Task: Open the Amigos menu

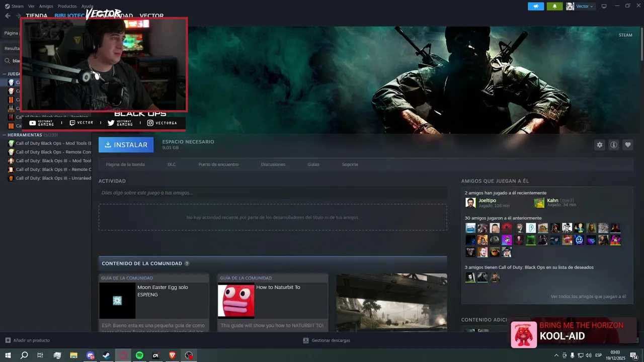Action: pyautogui.click(x=46, y=6)
